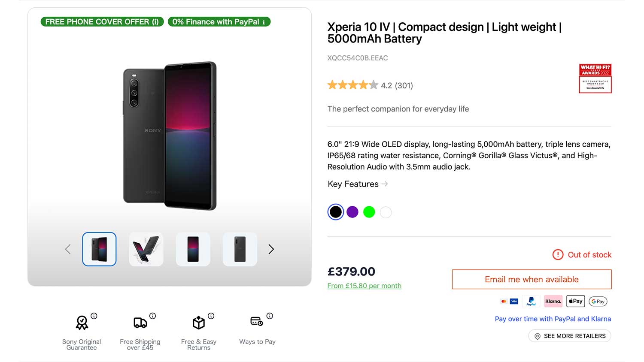Open info icon beside Free Shipping

pyautogui.click(x=152, y=316)
